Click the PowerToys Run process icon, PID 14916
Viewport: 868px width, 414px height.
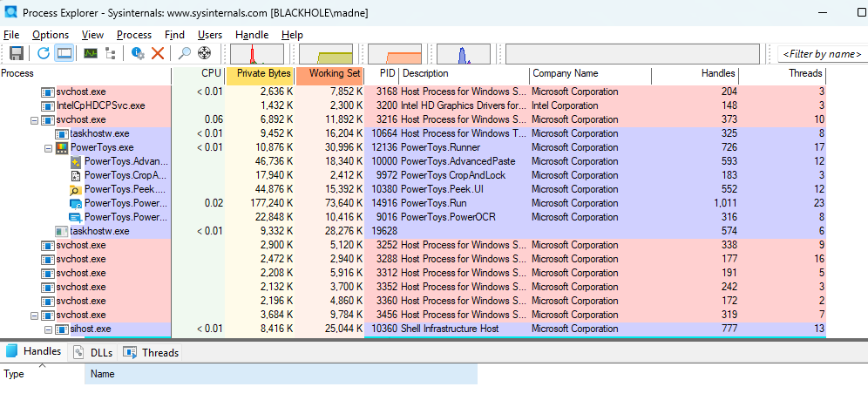pyautogui.click(x=75, y=204)
